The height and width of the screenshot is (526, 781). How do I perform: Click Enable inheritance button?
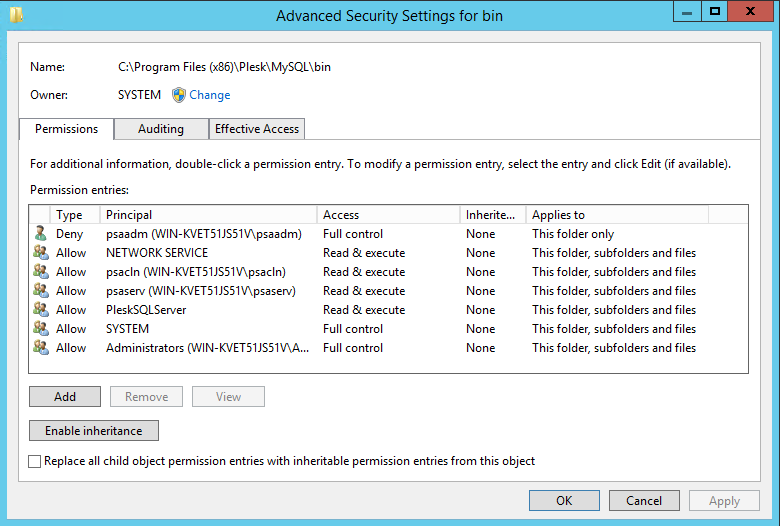tap(94, 430)
